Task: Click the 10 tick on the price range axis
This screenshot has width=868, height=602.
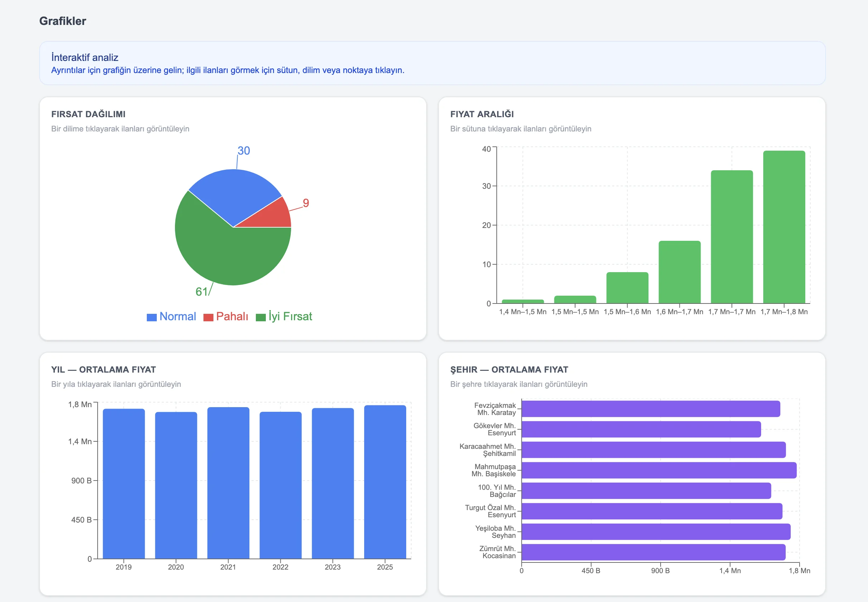Action: [486, 264]
